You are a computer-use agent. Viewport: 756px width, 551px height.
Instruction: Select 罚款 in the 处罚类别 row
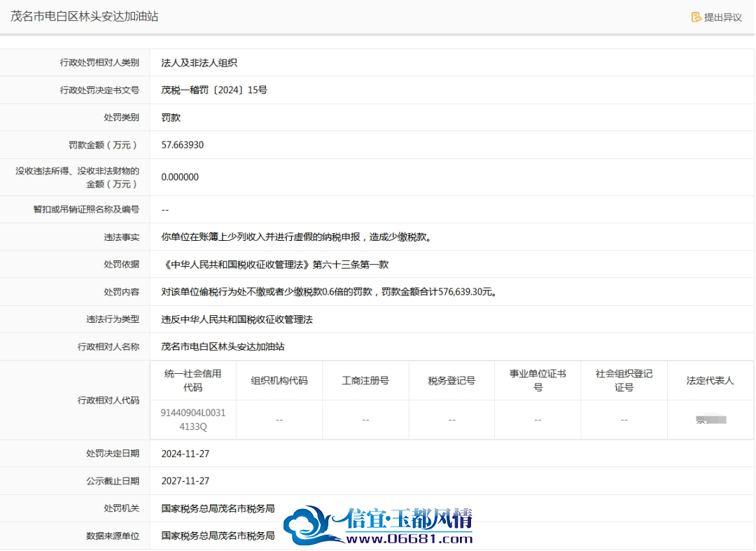(171, 118)
